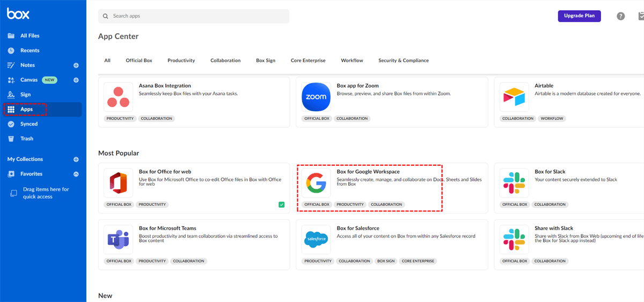
Task: Click plus button next to My Collections
Action: pos(76,159)
